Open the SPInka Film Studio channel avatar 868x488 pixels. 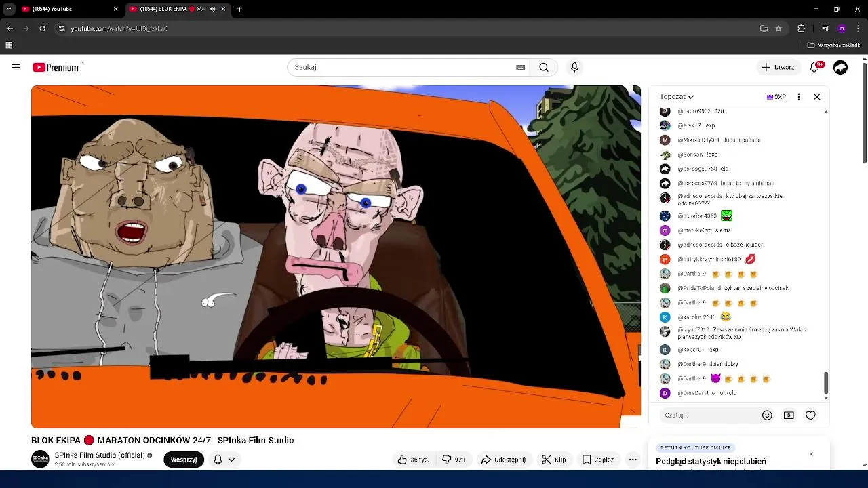[x=40, y=459]
